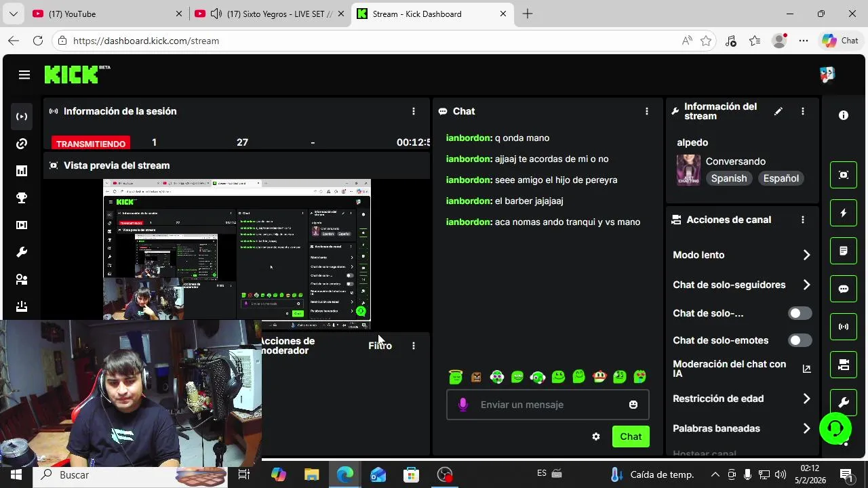868x488 pixels.
Task: Open a new browser tab
Action: click(528, 14)
